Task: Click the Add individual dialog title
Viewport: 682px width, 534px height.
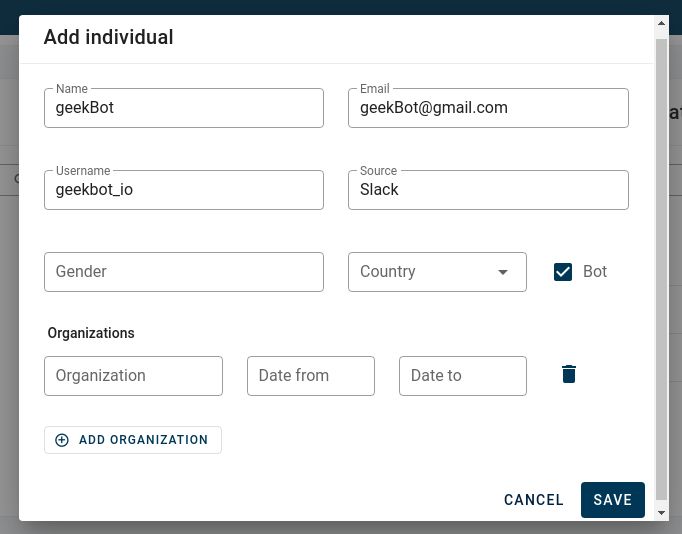Action: [109, 38]
